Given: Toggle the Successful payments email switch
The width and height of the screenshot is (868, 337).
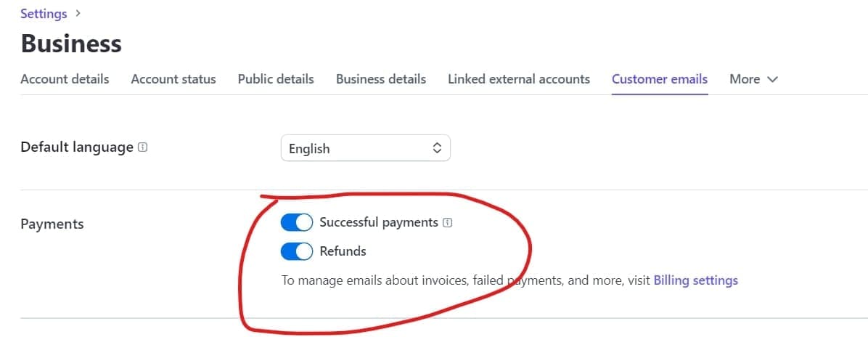Looking at the screenshot, I should (x=296, y=222).
